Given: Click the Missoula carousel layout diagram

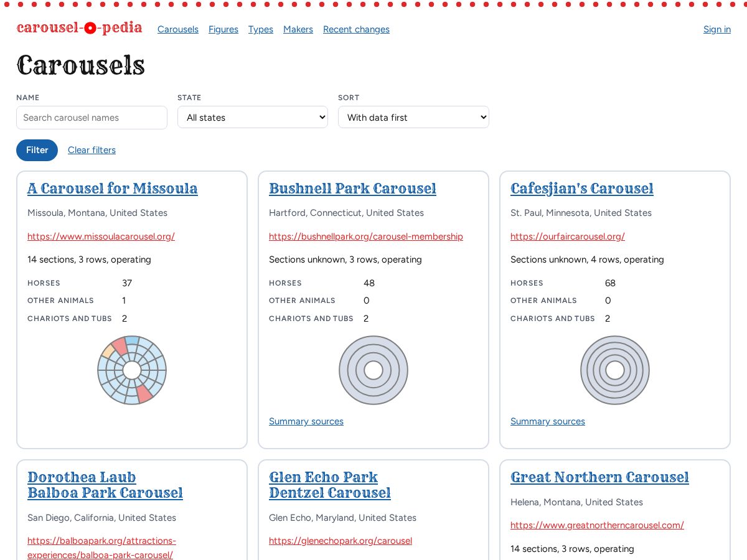Looking at the screenshot, I should tap(132, 370).
